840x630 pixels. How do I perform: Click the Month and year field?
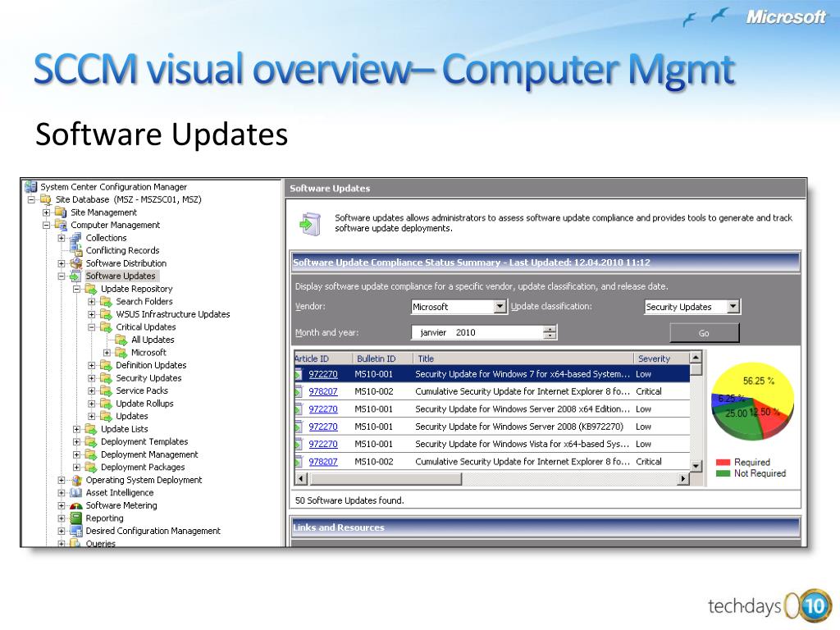click(x=484, y=333)
